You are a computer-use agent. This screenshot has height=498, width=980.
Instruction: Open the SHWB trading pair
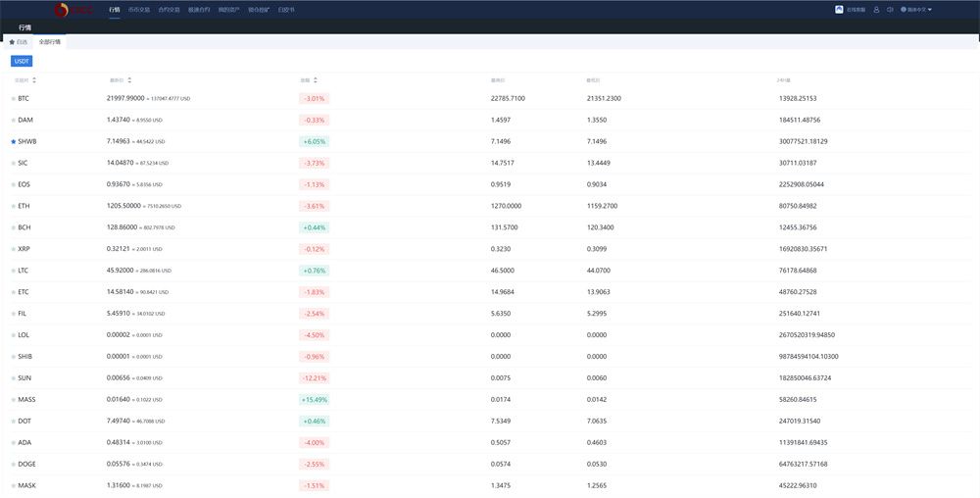point(27,142)
